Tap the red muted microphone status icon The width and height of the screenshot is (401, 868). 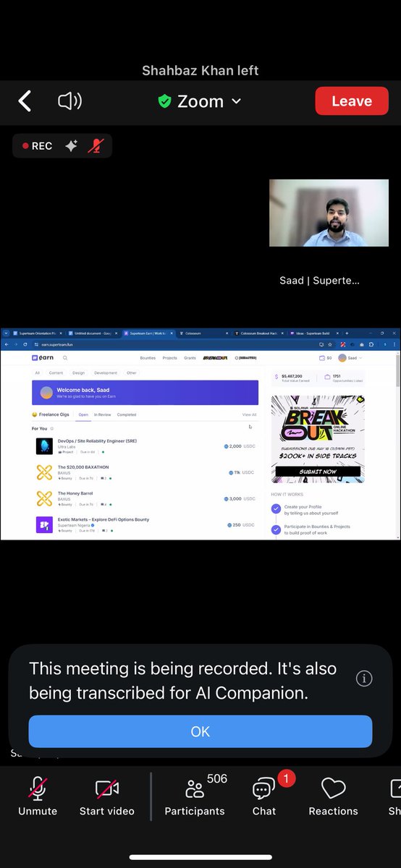click(x=95, y=146)
